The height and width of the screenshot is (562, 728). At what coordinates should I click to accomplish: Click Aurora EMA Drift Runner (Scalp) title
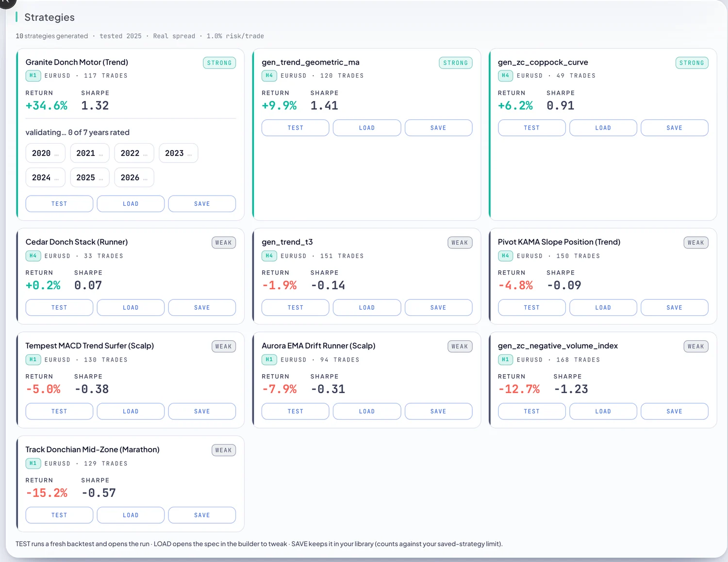point(318,346)
